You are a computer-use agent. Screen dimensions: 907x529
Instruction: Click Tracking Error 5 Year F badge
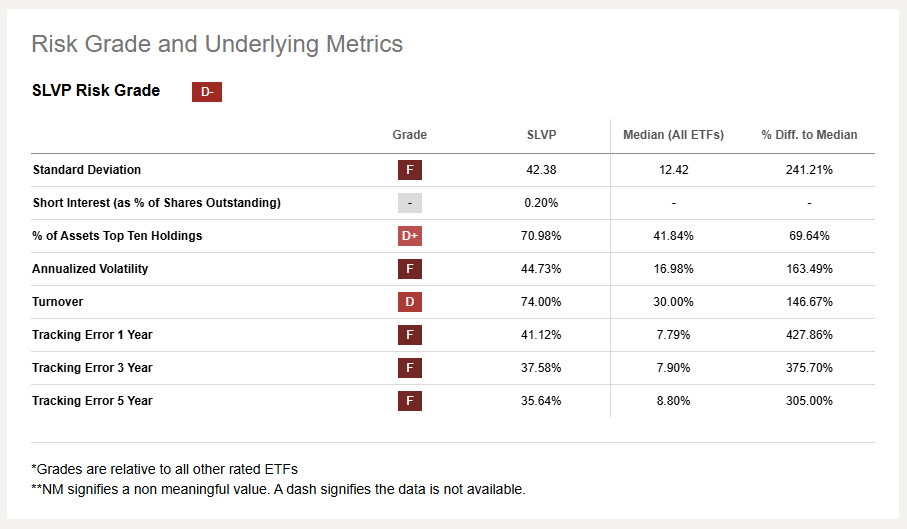[x=409, y=401]
